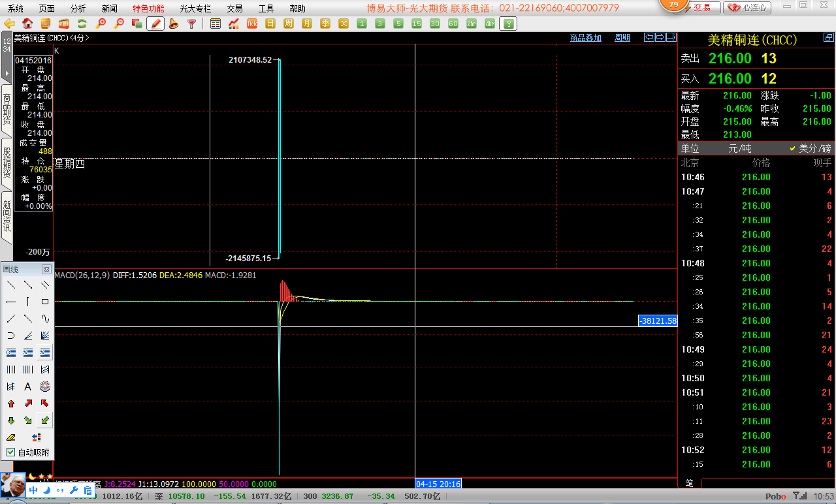Close the 画线 drawing tools panel
This screenshot has width=836, height=504.
[x=46, y=269]
